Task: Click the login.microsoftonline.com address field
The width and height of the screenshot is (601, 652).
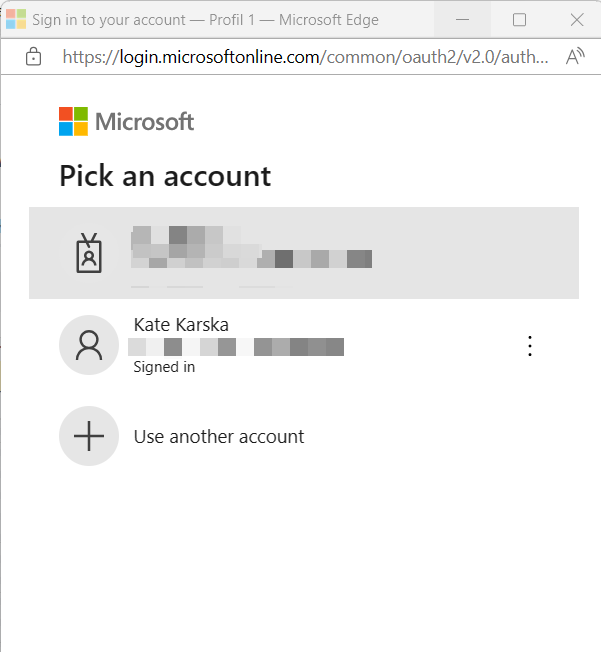Action: [305, 57]
